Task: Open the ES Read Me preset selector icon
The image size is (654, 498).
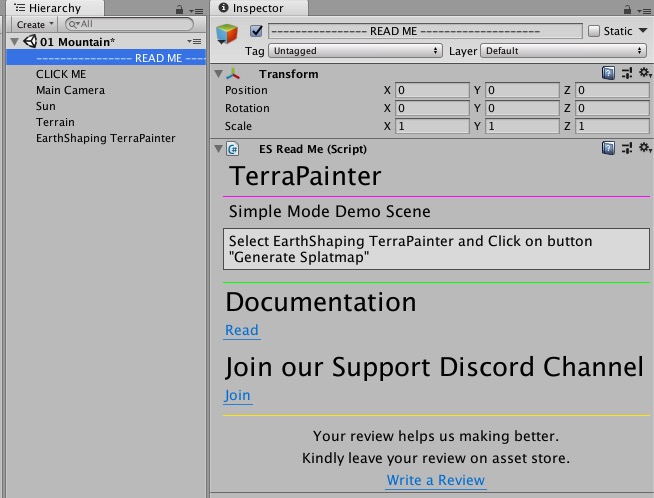Action: point(626,148)
